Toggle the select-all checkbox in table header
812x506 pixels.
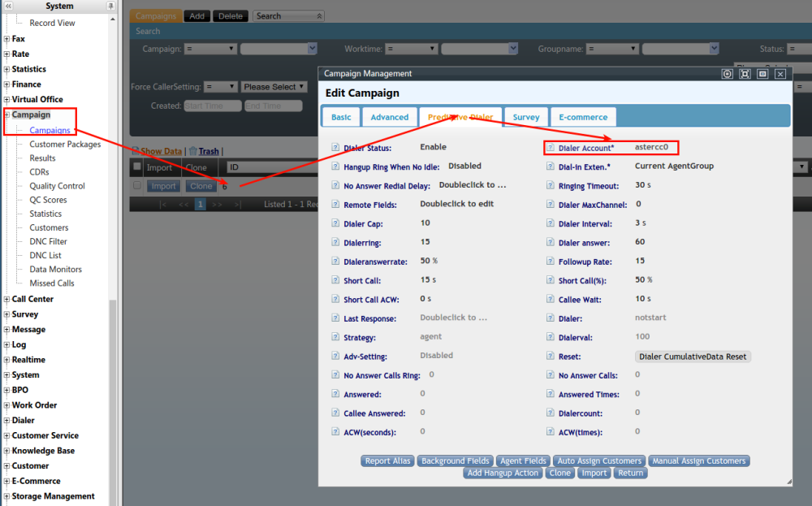coord(137,167)
